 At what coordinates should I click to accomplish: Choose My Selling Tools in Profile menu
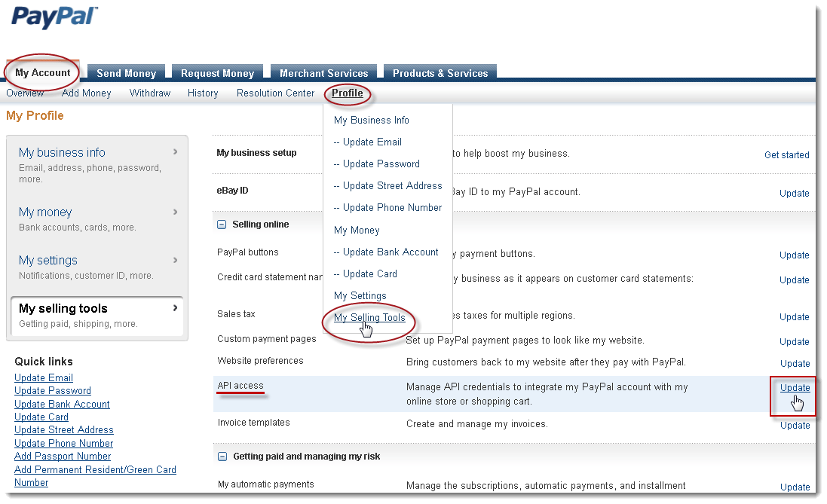coord(369,318)
